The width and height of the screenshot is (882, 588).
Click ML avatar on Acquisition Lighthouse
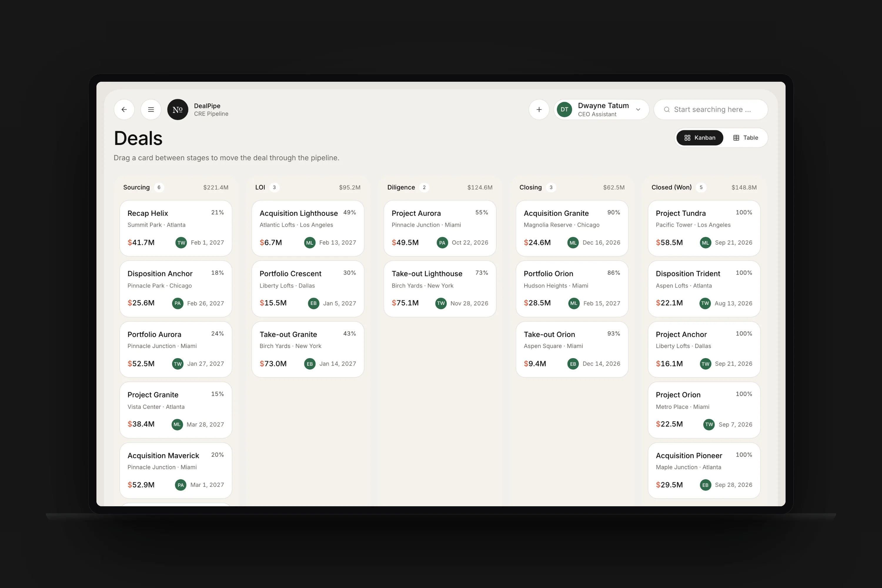[310, 243]
